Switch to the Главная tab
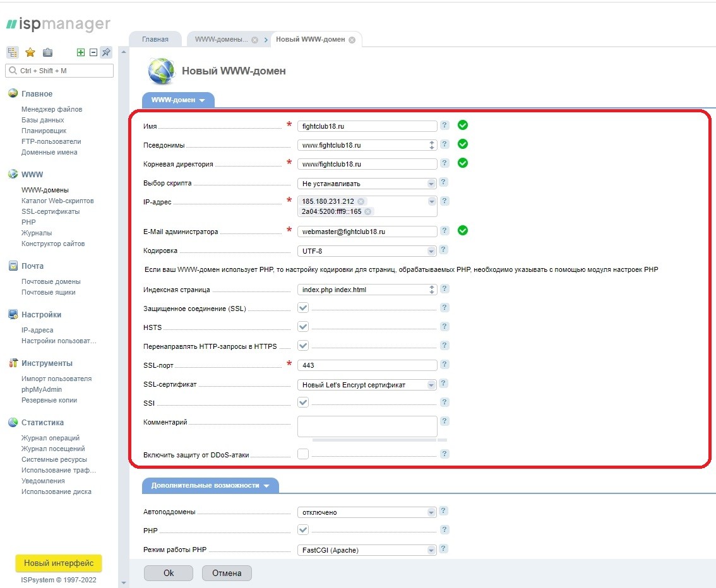The width and height of the screenshot is (716, 588). coord(155,39)
